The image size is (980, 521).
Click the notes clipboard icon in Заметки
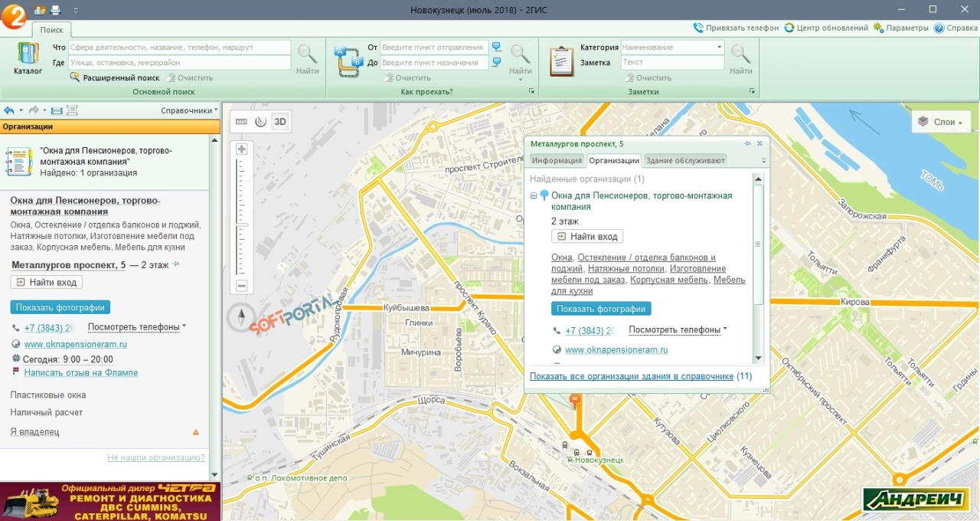[x=561, y=61]
